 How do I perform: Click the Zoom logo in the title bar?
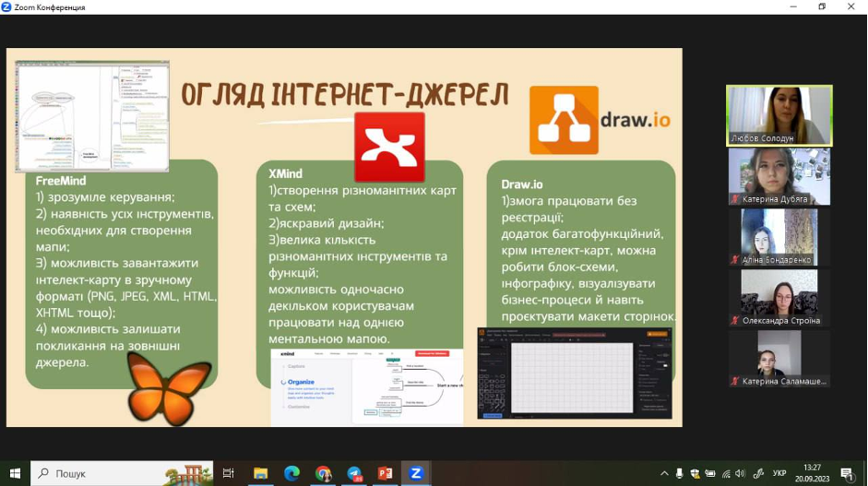pos(7,6)
